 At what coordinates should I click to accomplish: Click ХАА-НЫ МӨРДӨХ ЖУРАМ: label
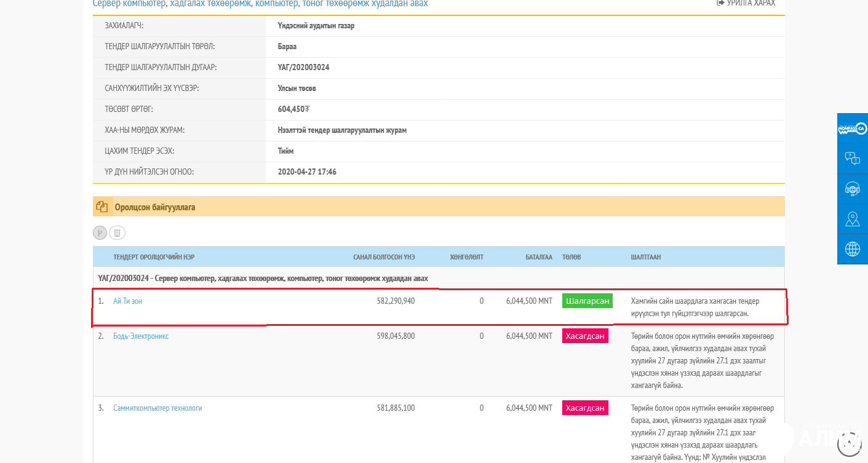[145, 130]
